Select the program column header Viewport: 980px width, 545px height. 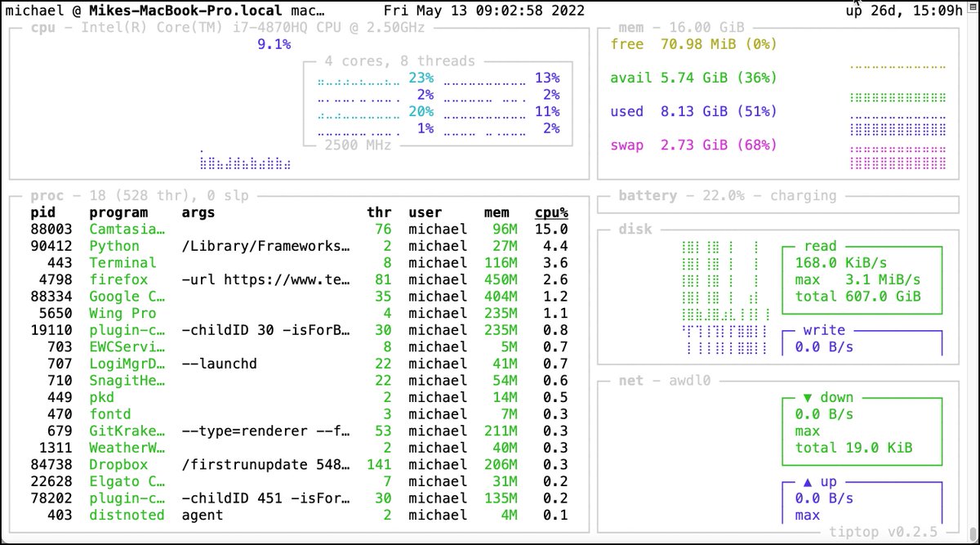click(118, 212)
